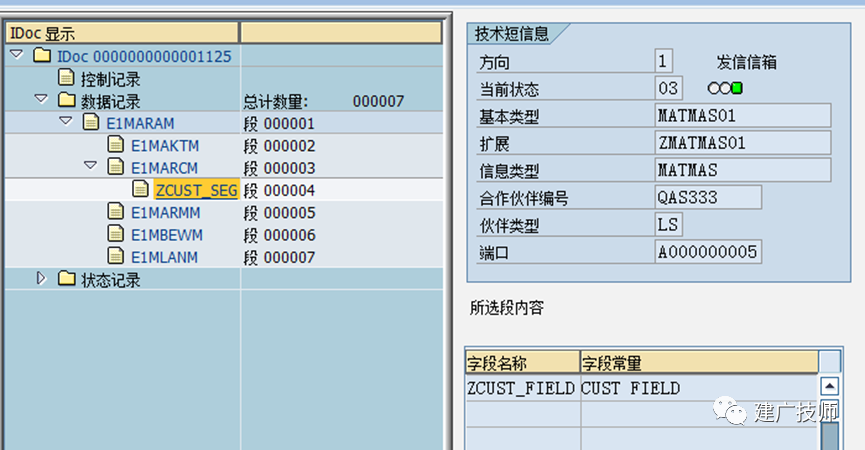Open the E1MARCM segment link
Screen dimensions: 865x450
[x=164, y=168]
